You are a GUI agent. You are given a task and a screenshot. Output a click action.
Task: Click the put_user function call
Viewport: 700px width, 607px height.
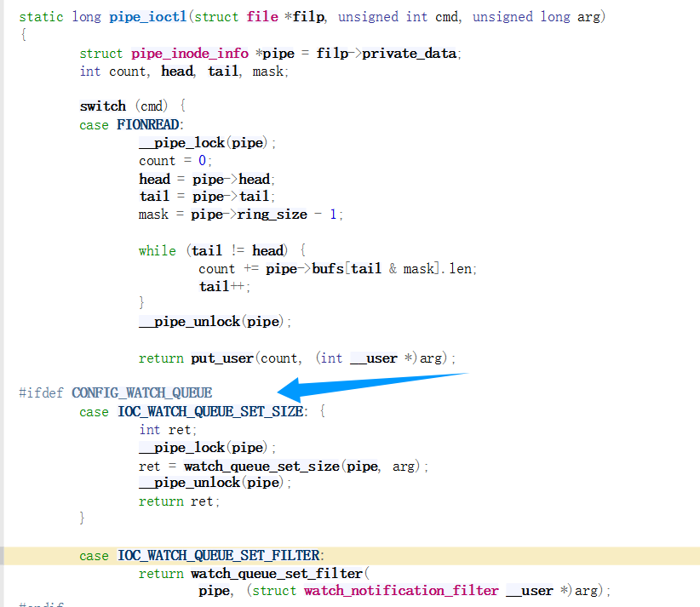tap(222, 358)
